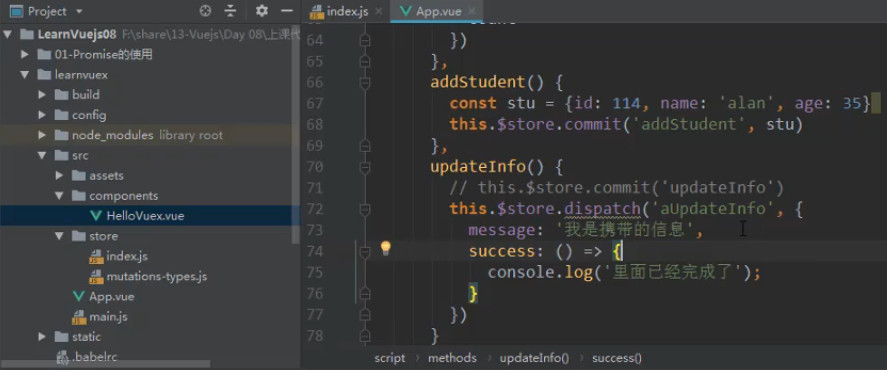
Task: Click the script breadcrumb
Action: (x=390, y=358)
